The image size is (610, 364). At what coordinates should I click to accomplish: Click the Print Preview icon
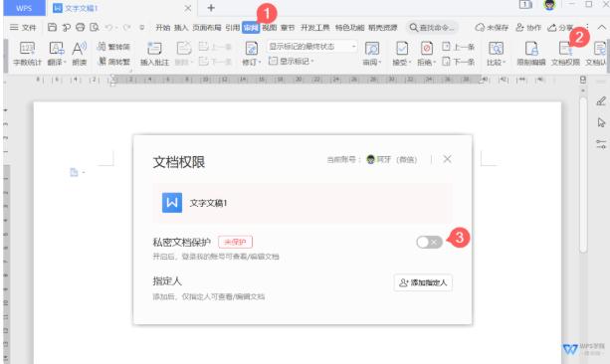(x=95, y=27)
